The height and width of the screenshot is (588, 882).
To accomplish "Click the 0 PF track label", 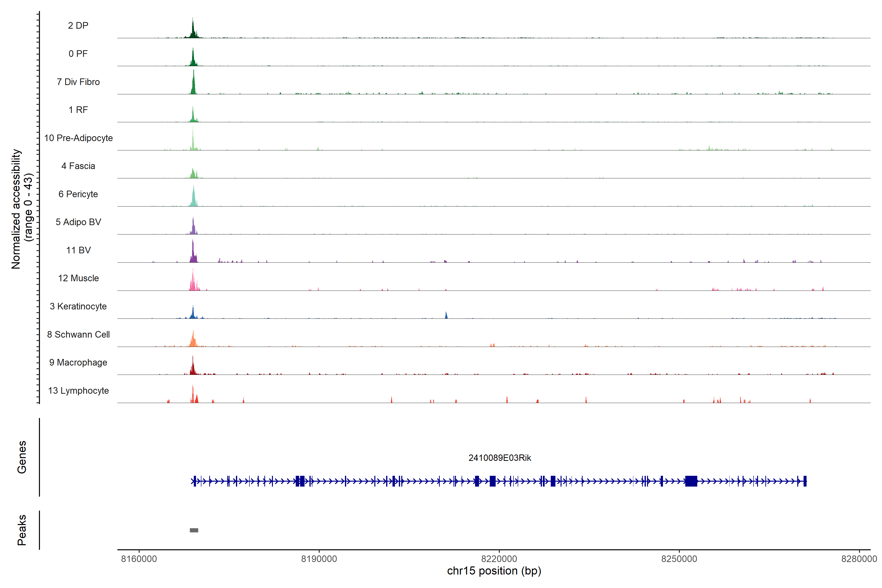I will point(78,54).
